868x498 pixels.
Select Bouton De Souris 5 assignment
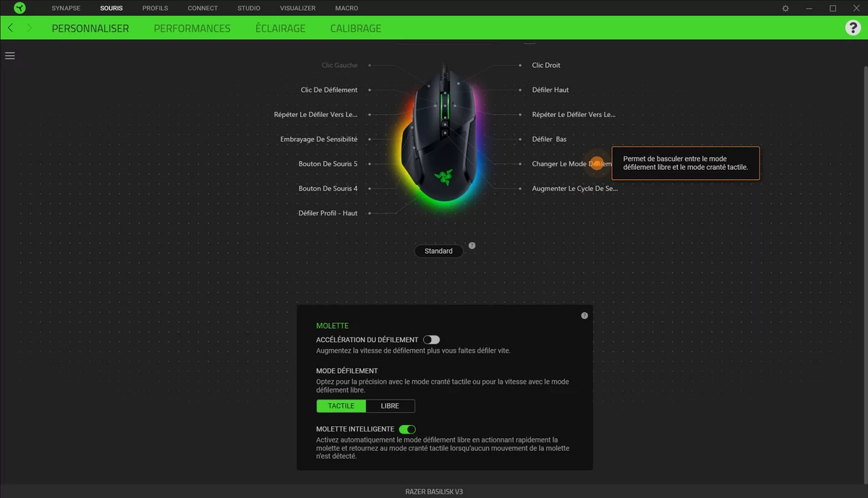(328, 163)
